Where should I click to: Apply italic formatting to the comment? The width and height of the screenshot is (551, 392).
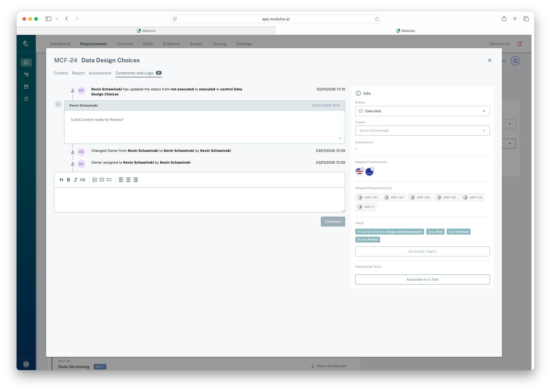(75, 180)
